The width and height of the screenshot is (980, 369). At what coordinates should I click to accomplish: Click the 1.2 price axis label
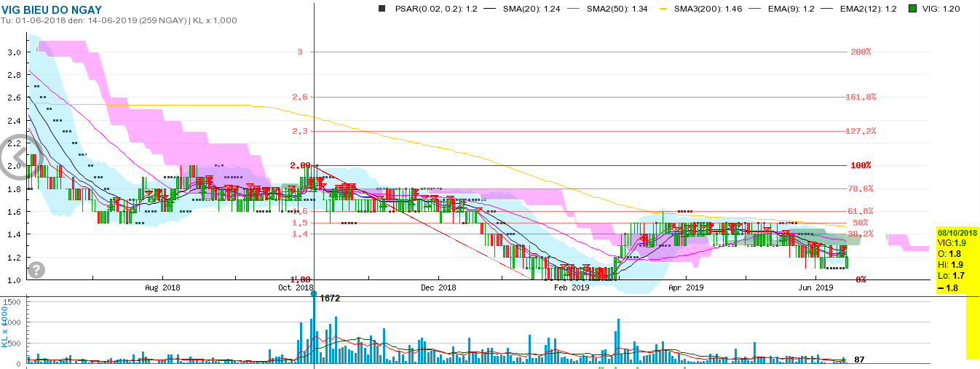[14, 258]
